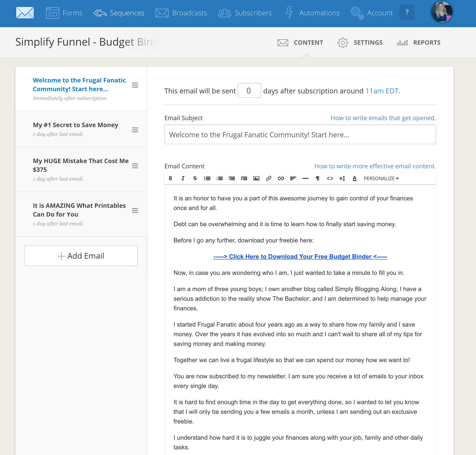
Task: Toggle bold formatting in editor toolbar
Action: click(171, 178)
